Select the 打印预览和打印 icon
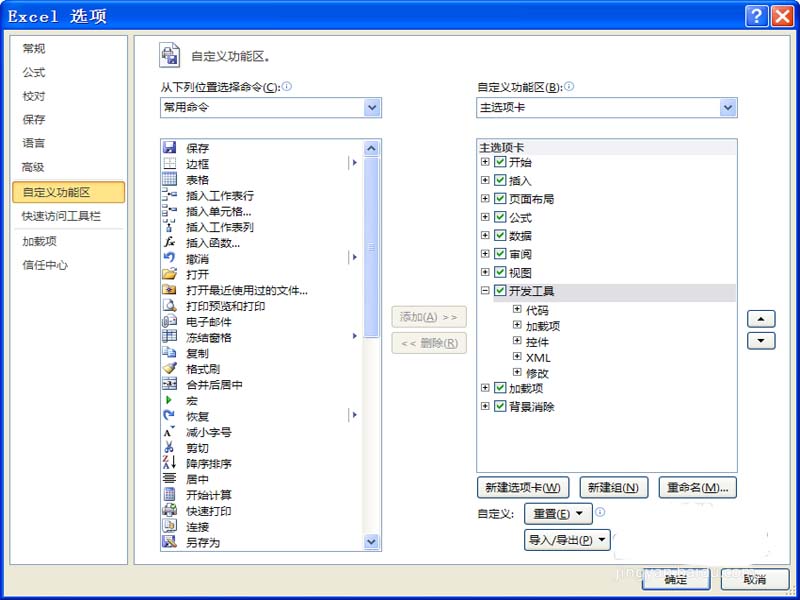 coord(169,306)
